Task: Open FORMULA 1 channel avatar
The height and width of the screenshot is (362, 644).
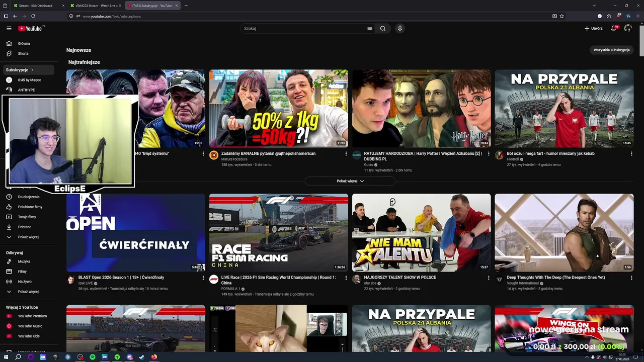Action: click(214, 279)
